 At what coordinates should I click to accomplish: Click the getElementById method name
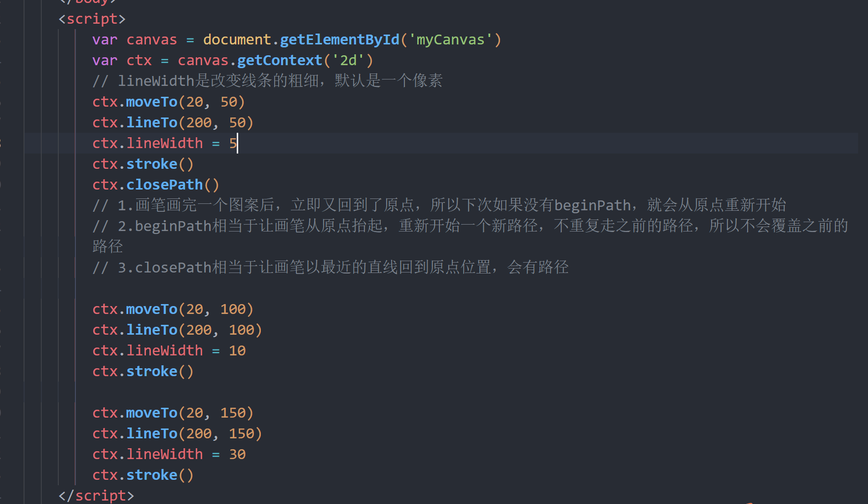[340, 39]
